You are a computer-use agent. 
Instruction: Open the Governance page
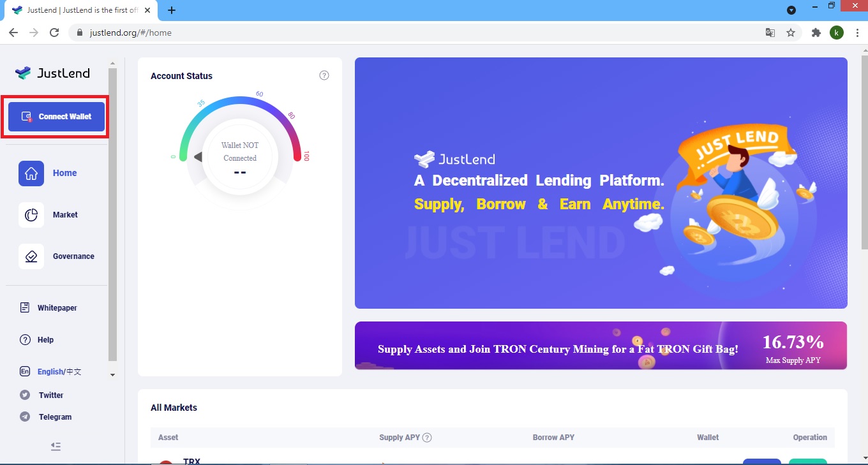tap(56, 256)
